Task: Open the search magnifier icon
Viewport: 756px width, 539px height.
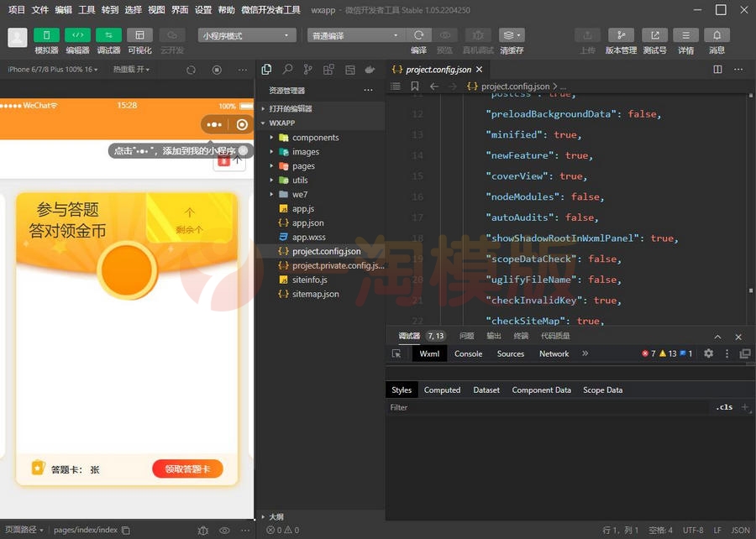Action: tap(287, 70)
